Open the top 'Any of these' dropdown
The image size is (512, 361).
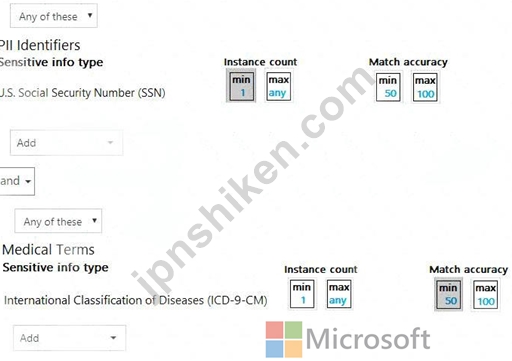click(54, 16)
